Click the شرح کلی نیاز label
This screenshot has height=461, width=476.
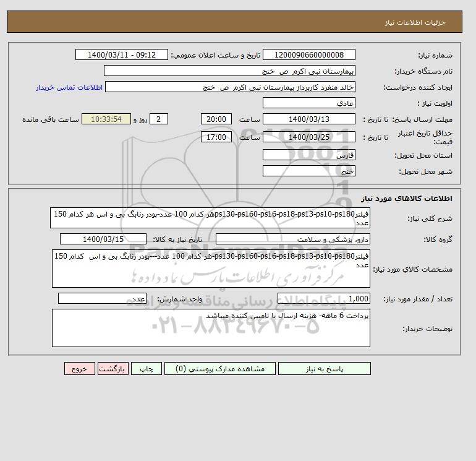point(430,219)
